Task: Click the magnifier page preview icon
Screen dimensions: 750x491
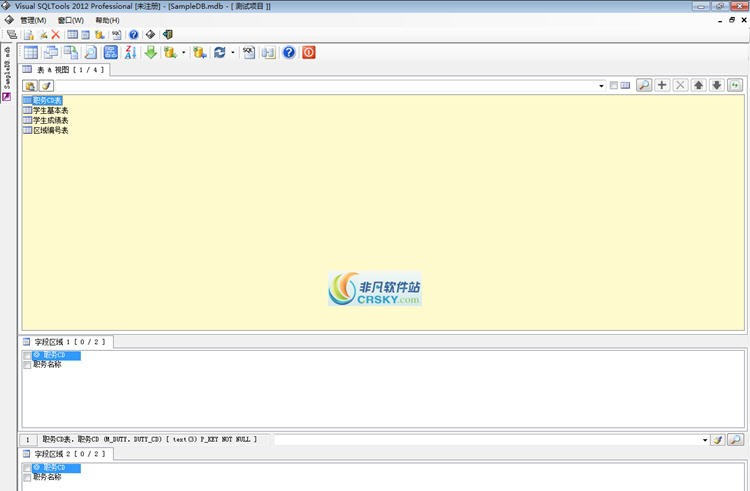Action: coord(90,53)
